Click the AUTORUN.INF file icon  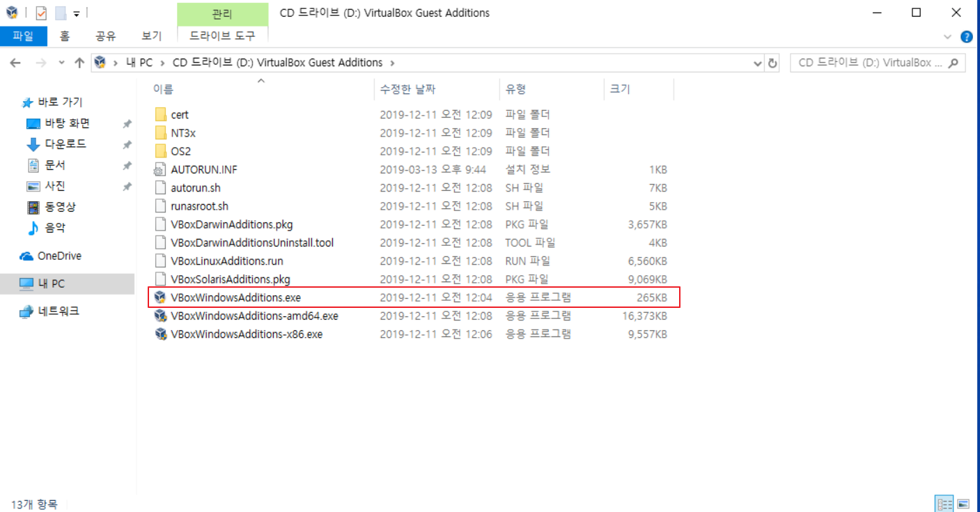click(x=160, y=169)
